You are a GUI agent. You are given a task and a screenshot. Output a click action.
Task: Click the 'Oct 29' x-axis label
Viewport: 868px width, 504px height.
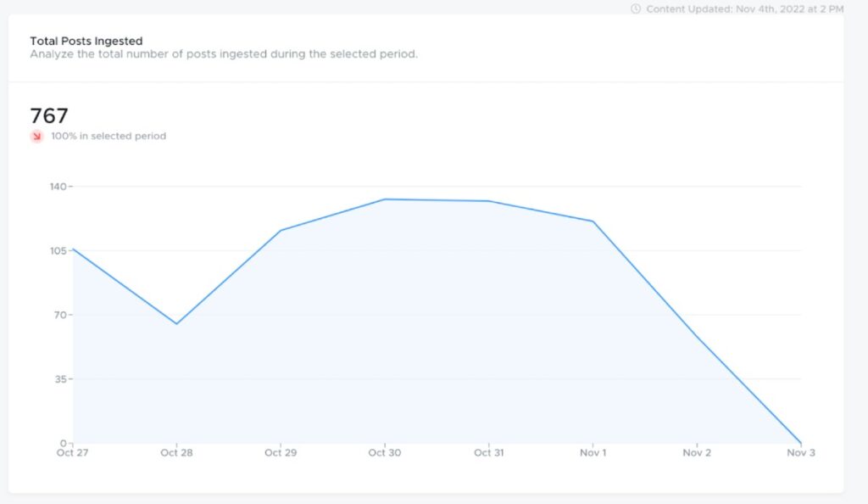pos(281,452)
